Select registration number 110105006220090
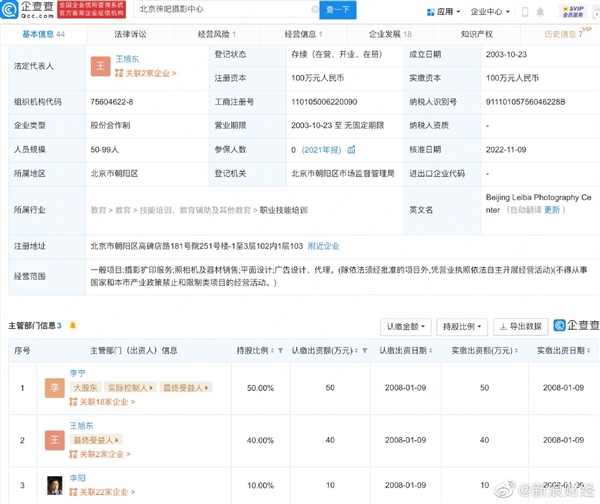 tap(324, 102)
